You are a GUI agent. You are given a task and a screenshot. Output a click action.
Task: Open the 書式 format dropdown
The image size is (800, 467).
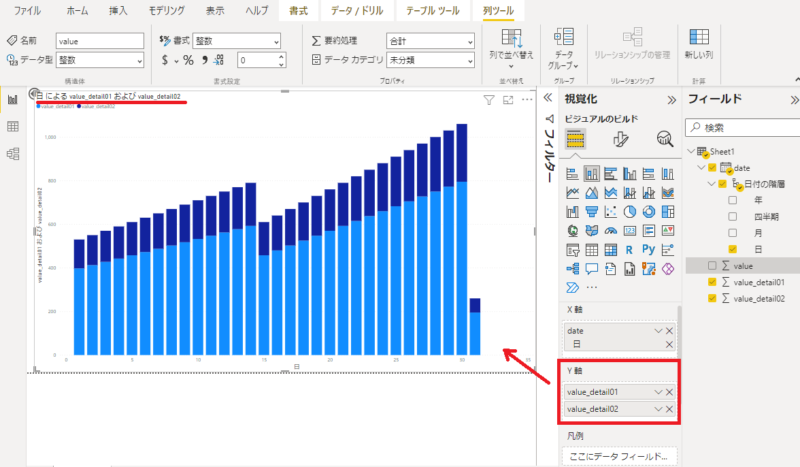[237, 41]
